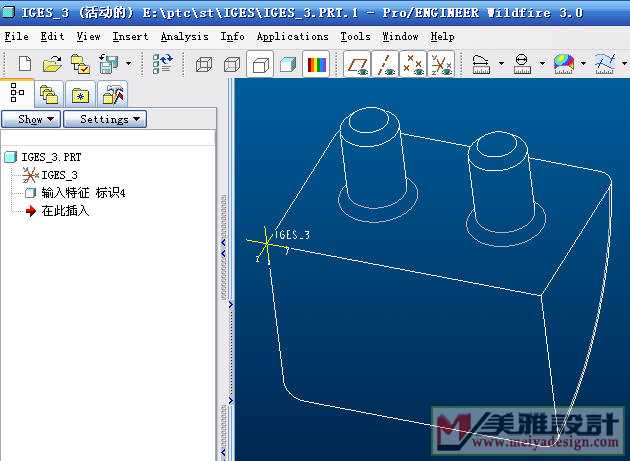Click the title bar application icon
The width and height of the screenshot is (630, 461).
click(x=8, y=12)
